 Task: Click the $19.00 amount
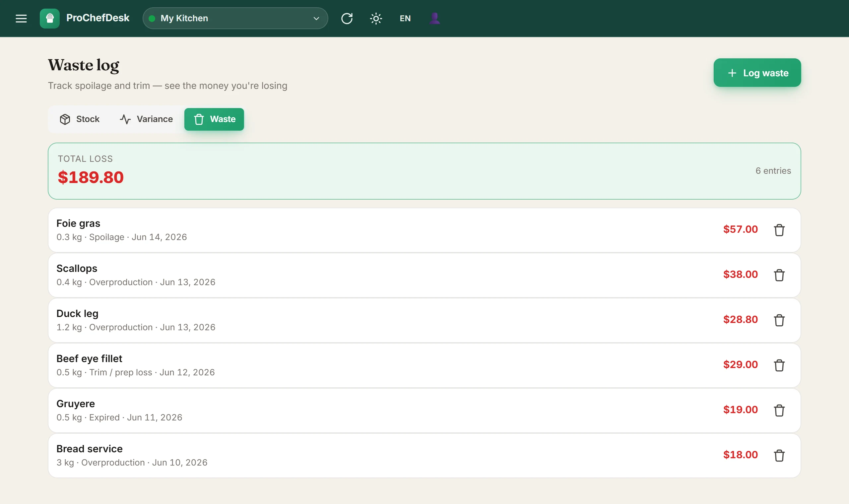coord(740,409)
